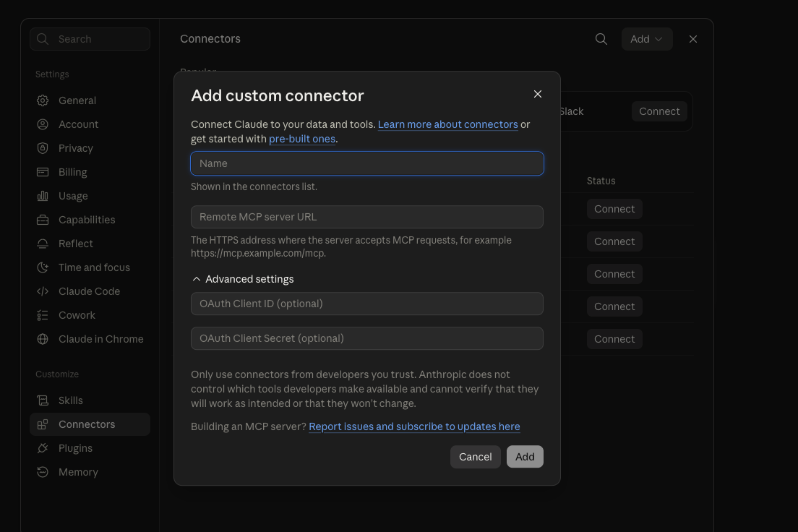Click the Add button in dialog
The image size is (798, 532).
point(525,457)
